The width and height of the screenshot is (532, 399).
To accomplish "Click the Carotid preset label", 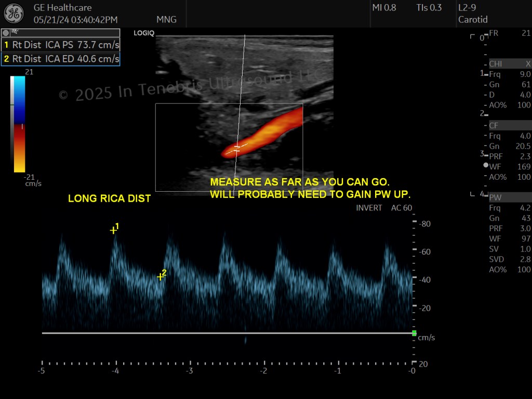I will (473, 20).
